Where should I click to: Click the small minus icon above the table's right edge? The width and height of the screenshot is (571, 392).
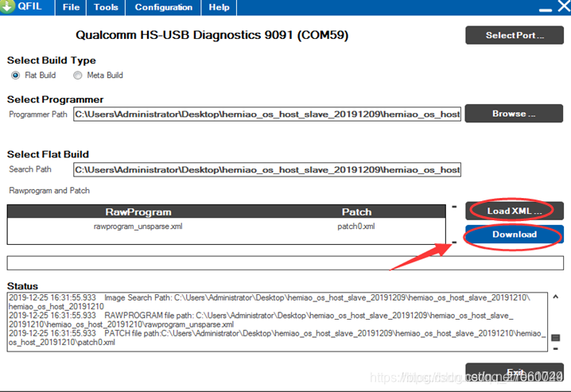(x=454, y=207)
